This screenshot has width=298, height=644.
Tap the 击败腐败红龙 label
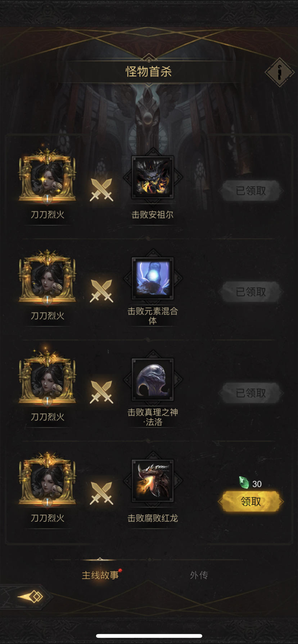pyautogui.click(x=153, y=518)
